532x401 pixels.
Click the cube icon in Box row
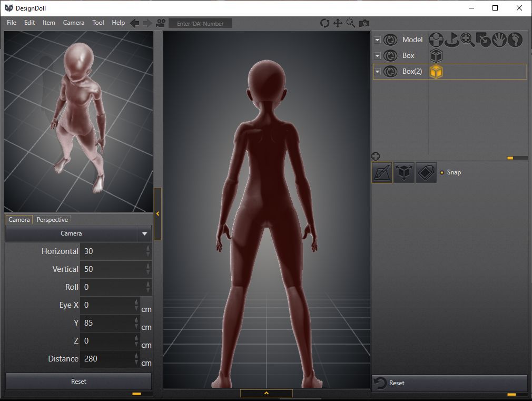436,56
